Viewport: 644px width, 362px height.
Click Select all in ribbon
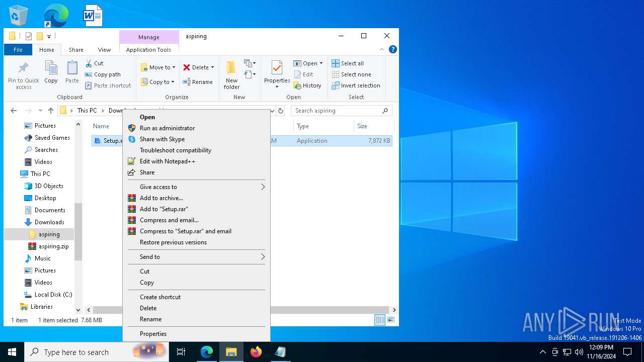click(348, 63)
